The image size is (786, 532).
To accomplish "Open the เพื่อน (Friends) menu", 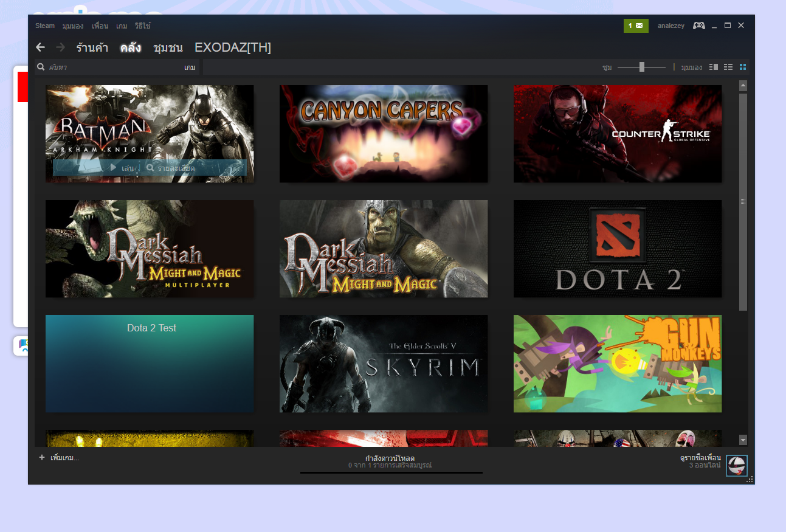I will point(100,26).
